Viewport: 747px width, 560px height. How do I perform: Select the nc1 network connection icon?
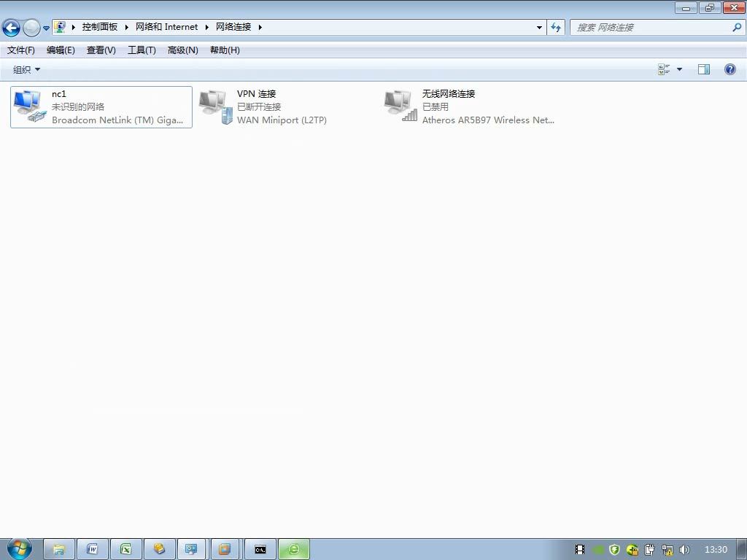[x=29, y=107]
